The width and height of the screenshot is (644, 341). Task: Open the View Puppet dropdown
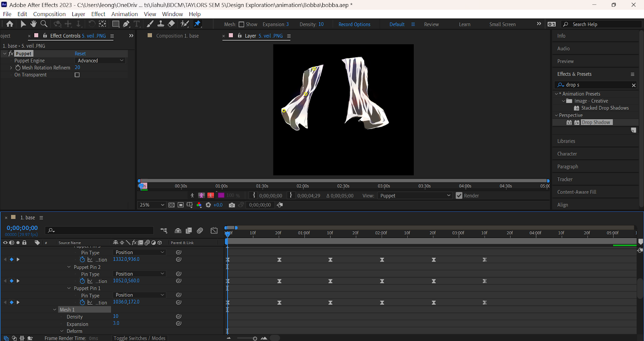pyautogui.click(x=415, y=196)
